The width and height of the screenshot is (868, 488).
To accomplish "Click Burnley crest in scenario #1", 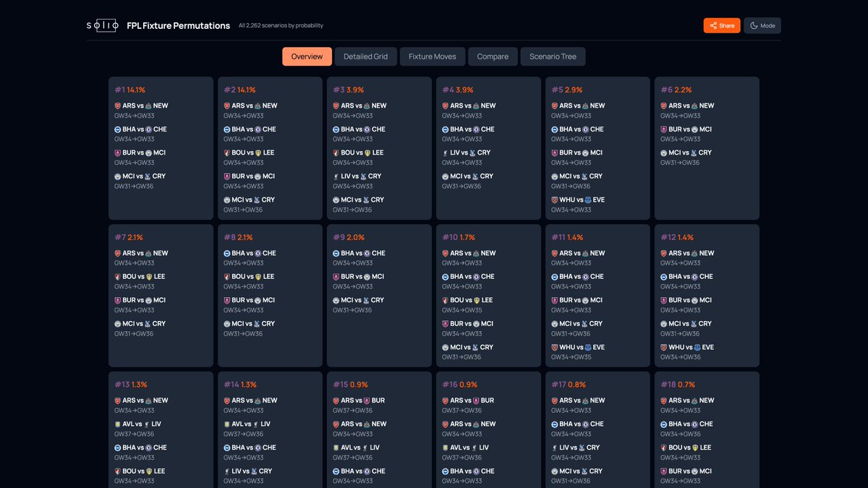I will pos(118,153).
